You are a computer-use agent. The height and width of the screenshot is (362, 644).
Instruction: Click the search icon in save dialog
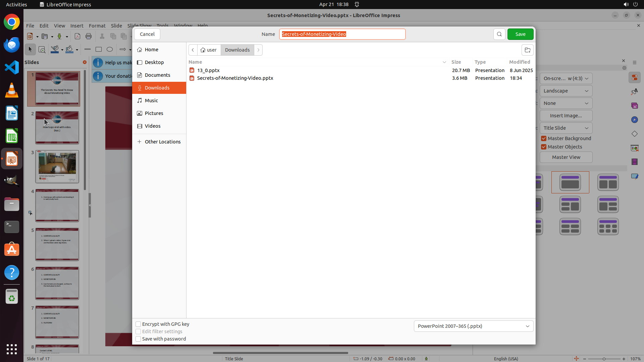coord(499,34)
